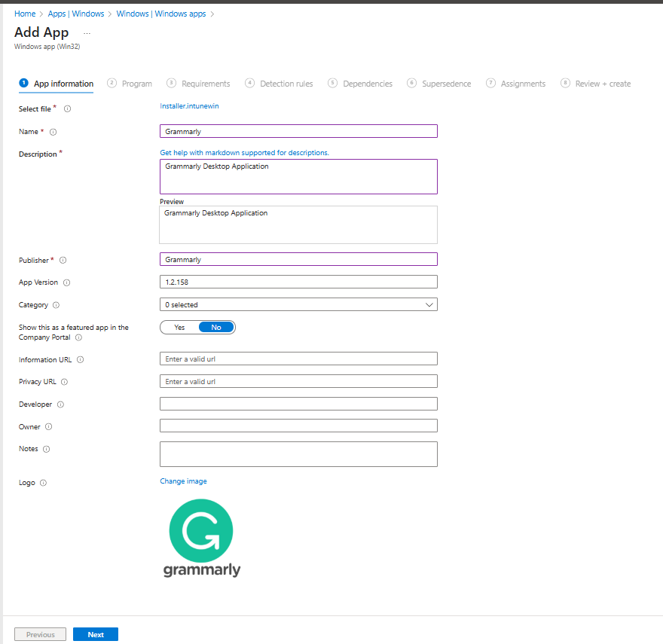Set featured app toggle to No

coord(216,328)
